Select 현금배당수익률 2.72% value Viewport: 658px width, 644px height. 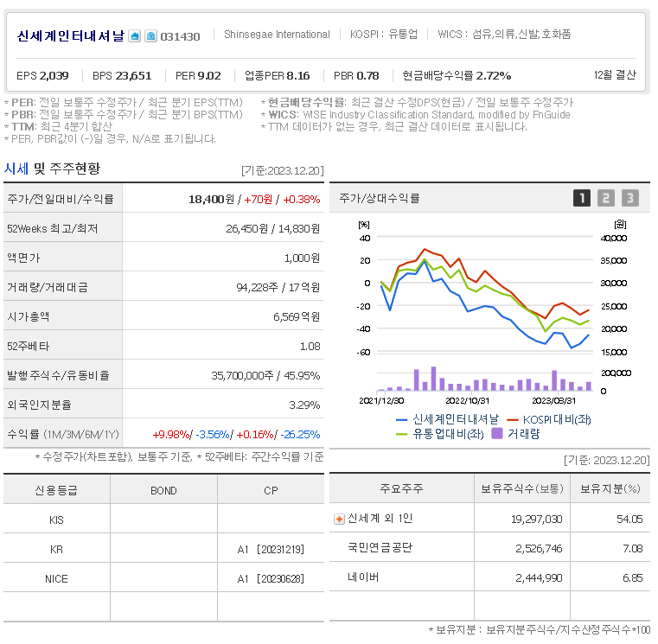[x=493, y=76]
